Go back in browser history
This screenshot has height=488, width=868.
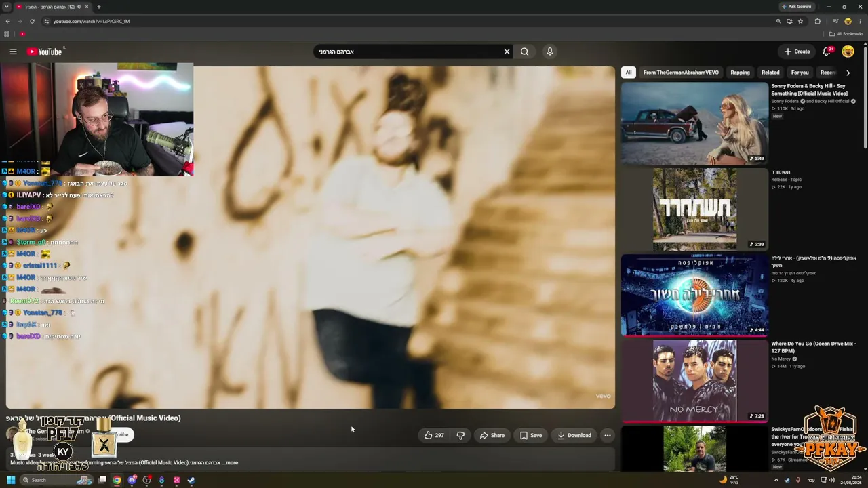click(7, 21)
